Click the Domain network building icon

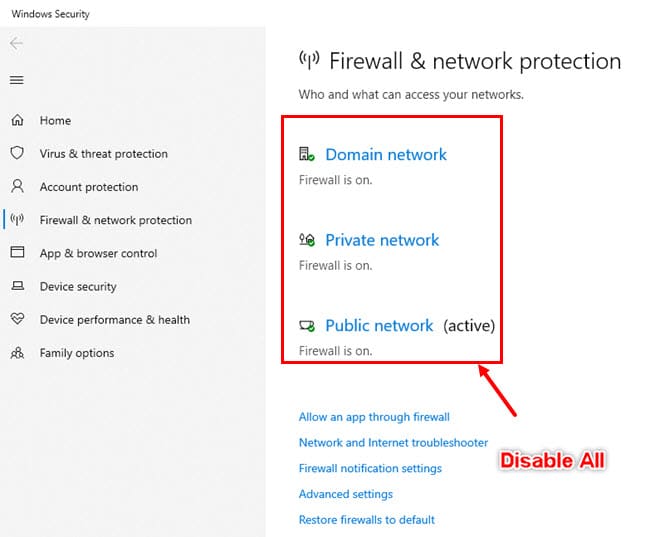click(x=307, y=154)
